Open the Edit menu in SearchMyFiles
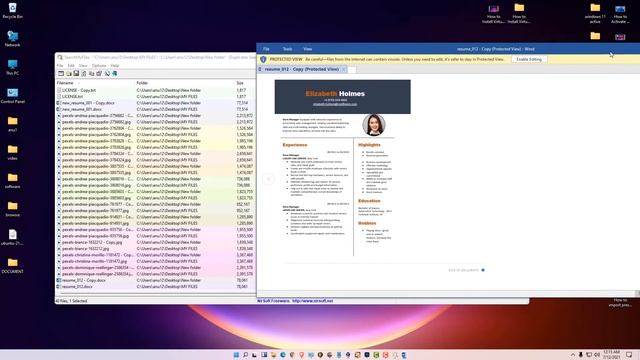 tap(71, 65)
